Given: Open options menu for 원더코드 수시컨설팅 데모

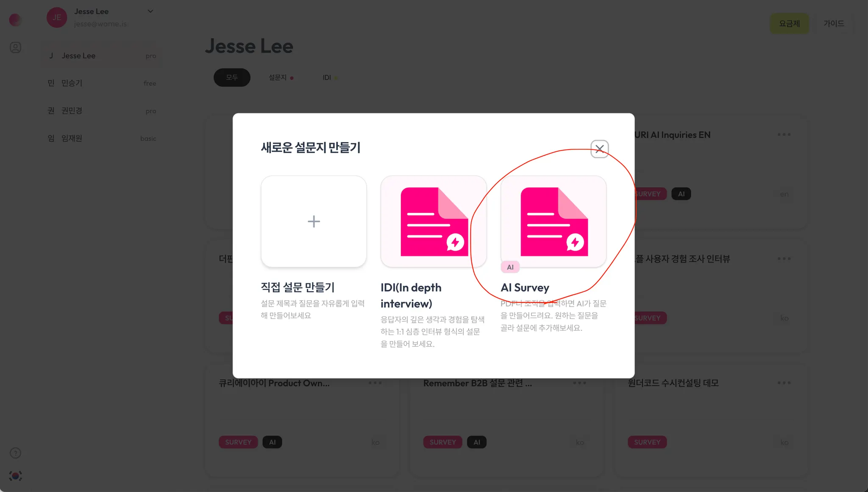Looking at the screenshot, I should (784, 383).
